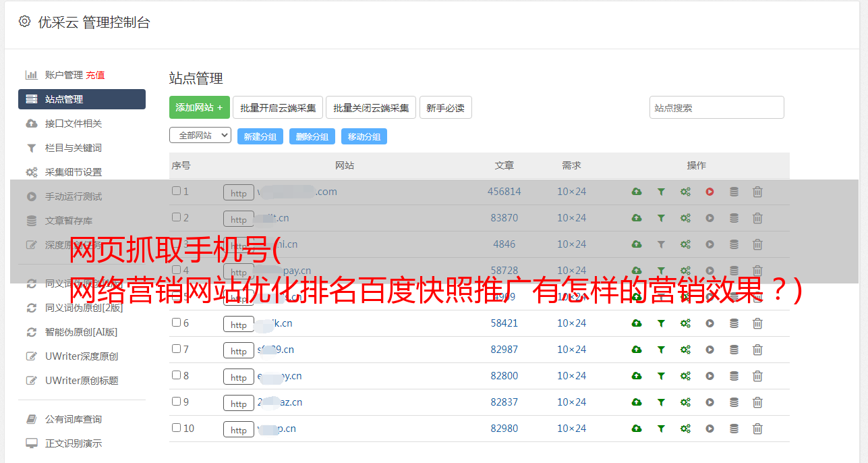Tick the row 10 checkbox

click(176, 428)
